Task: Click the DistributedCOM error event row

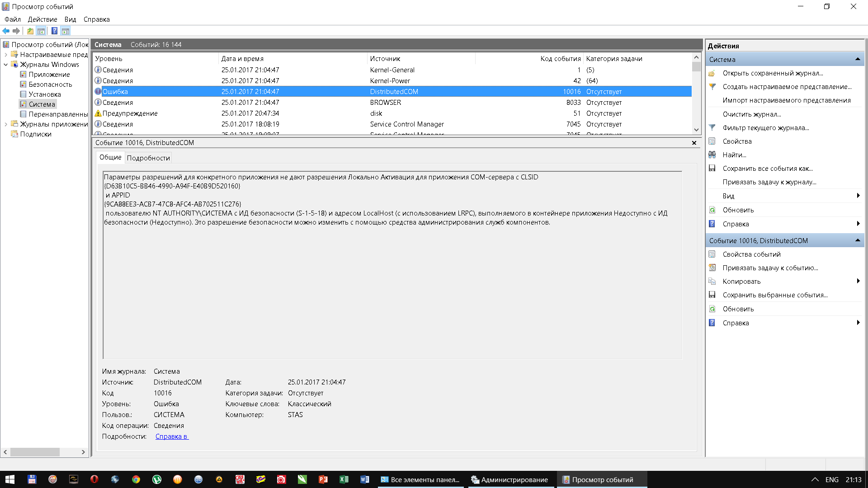Action: tap(393, 92)
